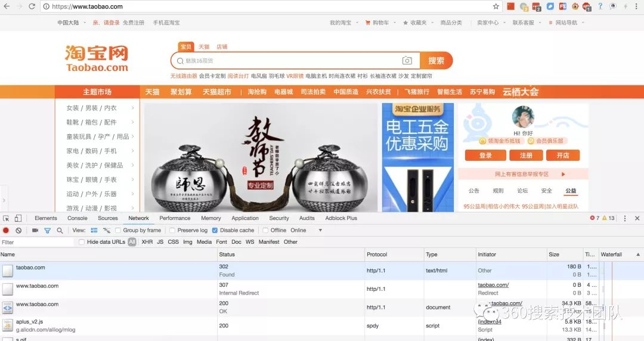
Task: Click the orange 搜索 search button
Action: click(436, 60)
